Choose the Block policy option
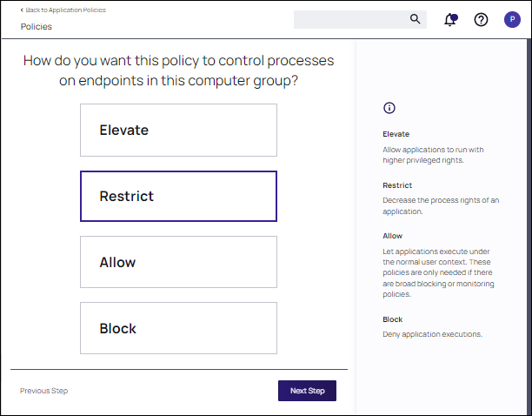The width and height of the screenshot is (532, 416). 178,328
